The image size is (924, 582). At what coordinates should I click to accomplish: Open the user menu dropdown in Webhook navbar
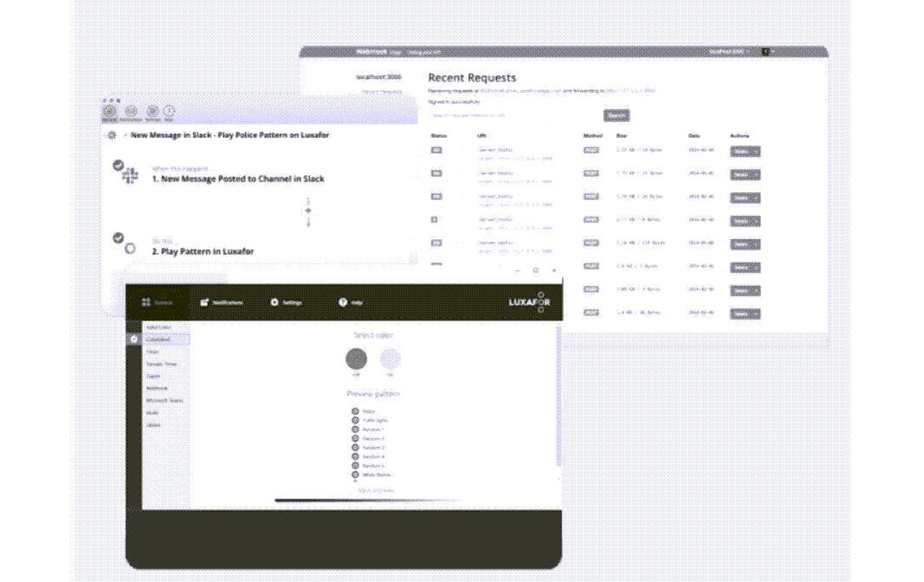[x=767, y=52]
